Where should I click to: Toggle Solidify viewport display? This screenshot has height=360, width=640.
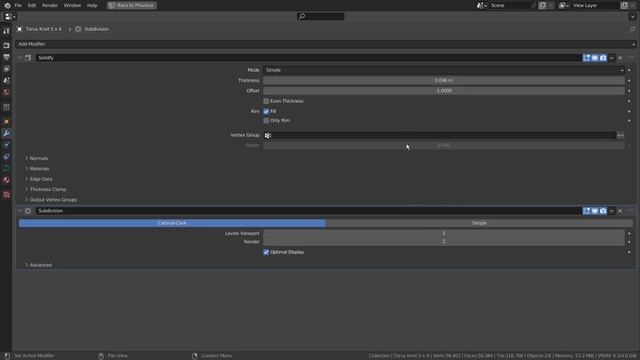click(x=595, y=58)
